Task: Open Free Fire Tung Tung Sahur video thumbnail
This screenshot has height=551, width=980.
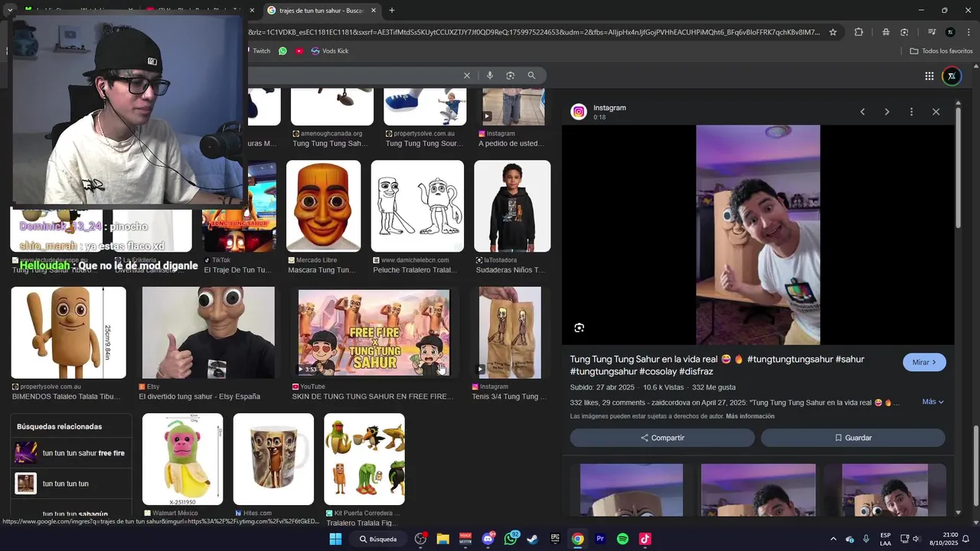Action: click(x=374, y=333)
